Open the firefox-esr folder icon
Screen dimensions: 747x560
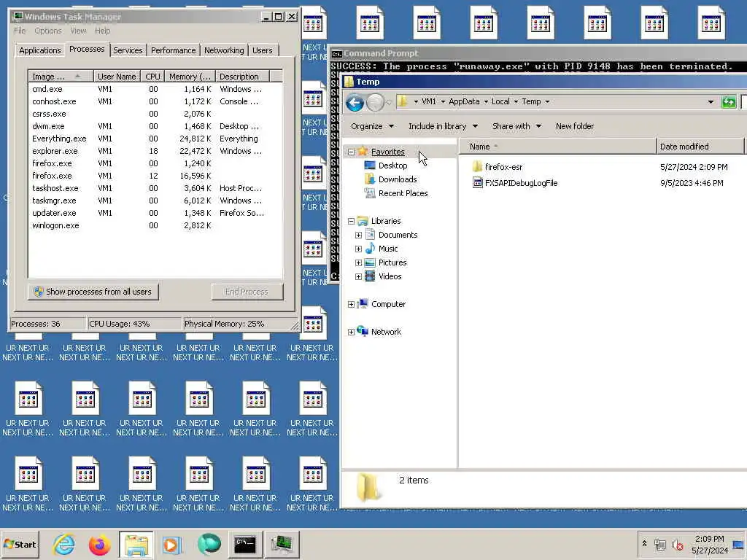477,167
